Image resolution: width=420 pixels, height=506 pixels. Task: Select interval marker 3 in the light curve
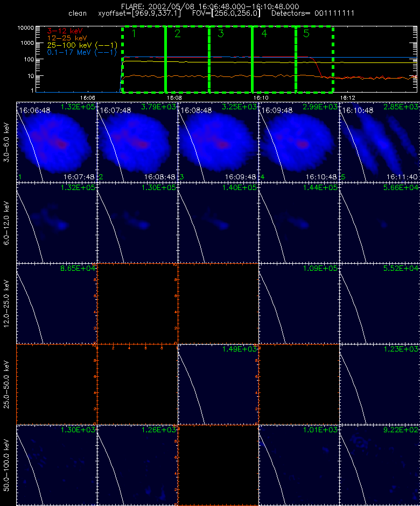221,33
